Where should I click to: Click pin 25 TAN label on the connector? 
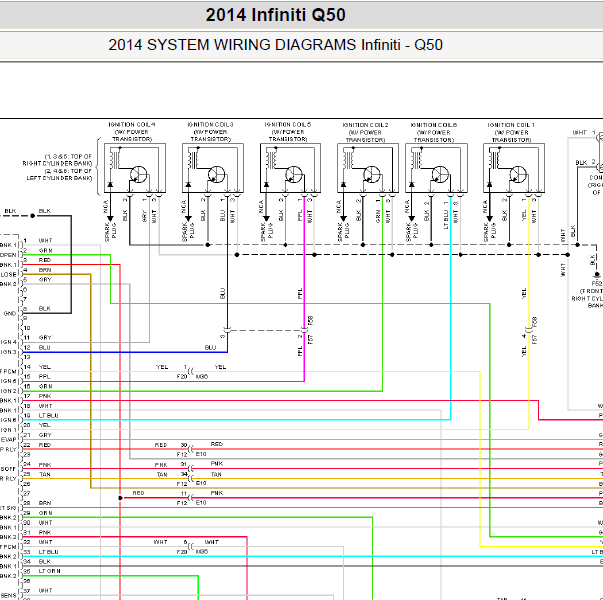45,475
